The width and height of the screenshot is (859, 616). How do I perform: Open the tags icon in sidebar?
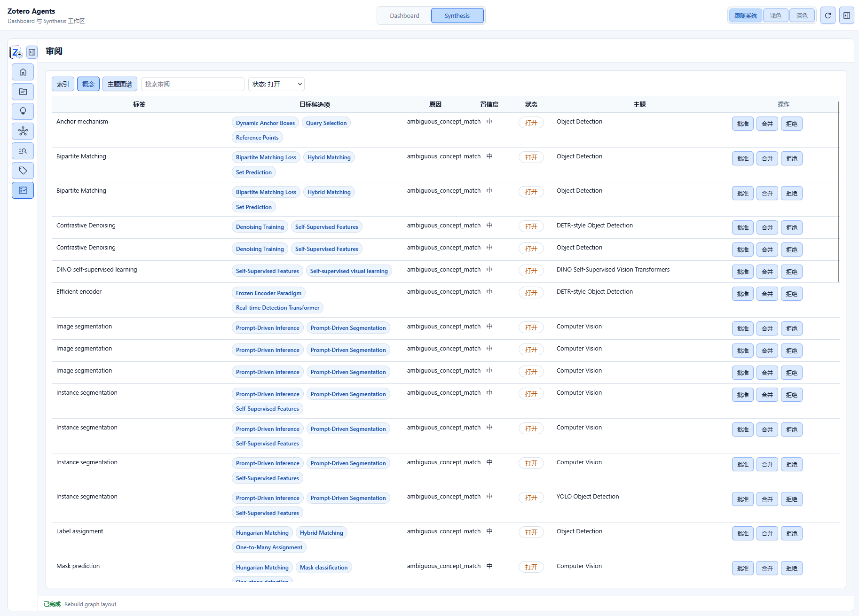pyautogui.click(x=23, y=171)
